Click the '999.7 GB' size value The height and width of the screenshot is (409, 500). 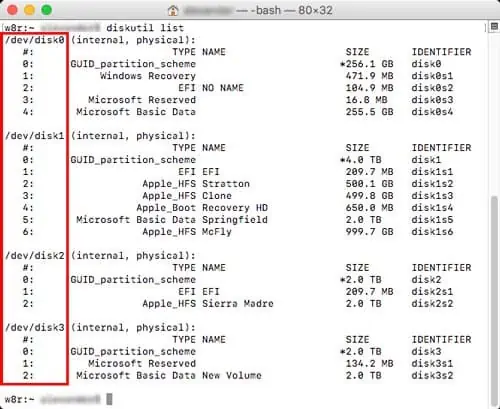point(369,232)
